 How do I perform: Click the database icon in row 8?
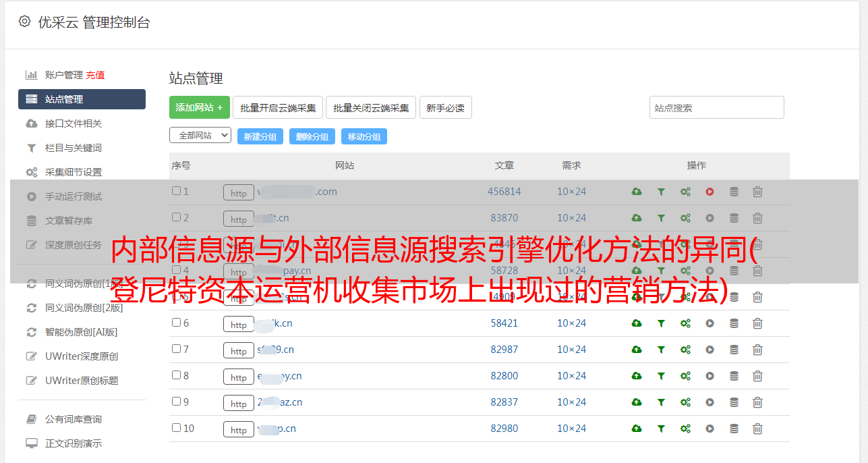734,376
